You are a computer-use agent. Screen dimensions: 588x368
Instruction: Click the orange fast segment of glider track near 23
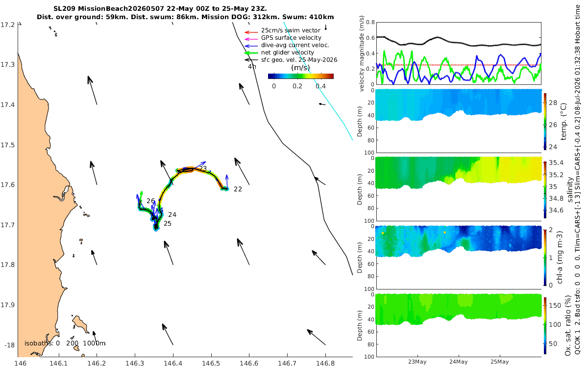pos(190,169)
